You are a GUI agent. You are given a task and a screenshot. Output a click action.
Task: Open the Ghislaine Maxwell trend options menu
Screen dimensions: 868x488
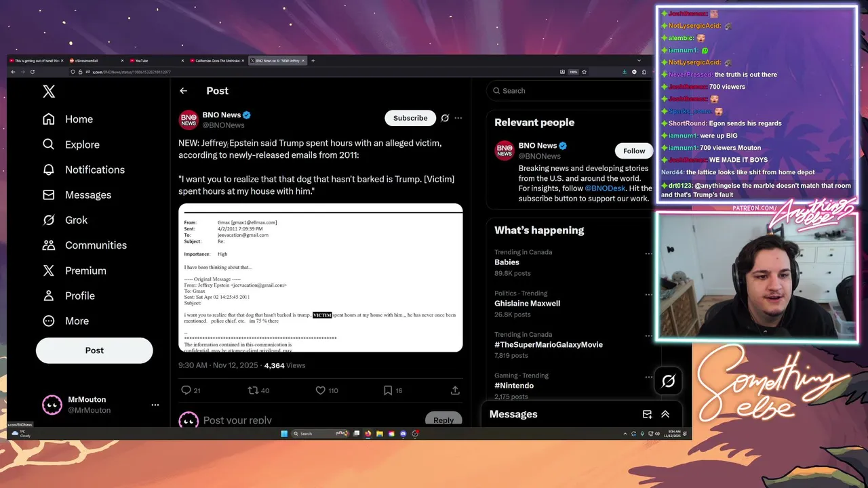click(648, 294)
